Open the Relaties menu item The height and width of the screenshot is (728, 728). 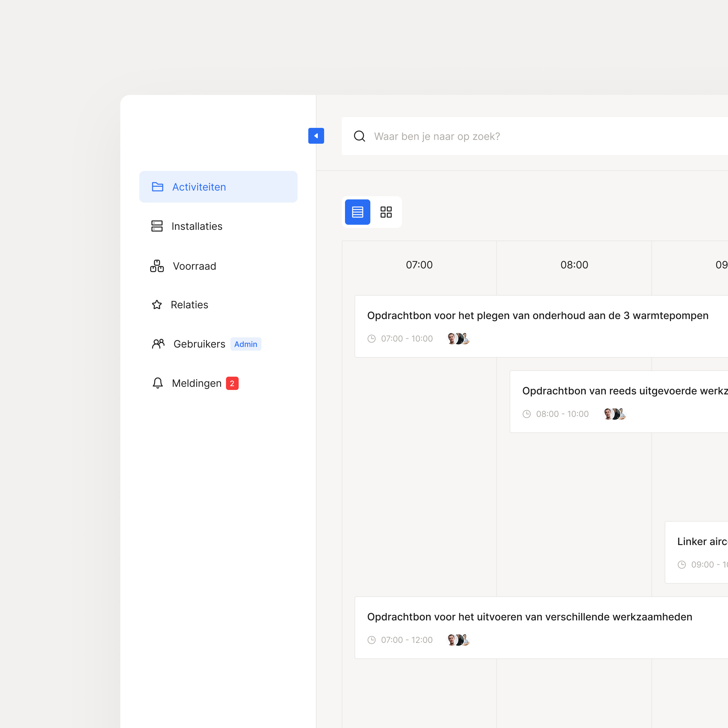click(x=190, y=304)
